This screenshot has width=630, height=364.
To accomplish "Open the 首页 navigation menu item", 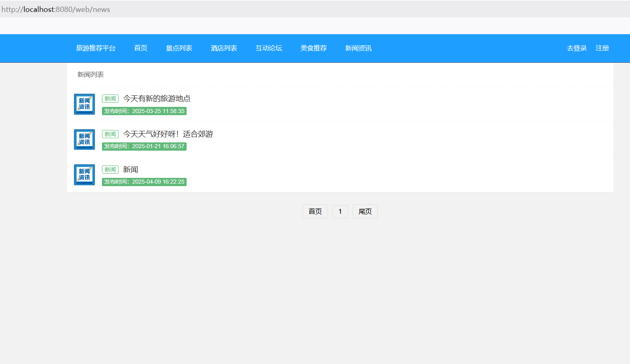I will (141, 48).
